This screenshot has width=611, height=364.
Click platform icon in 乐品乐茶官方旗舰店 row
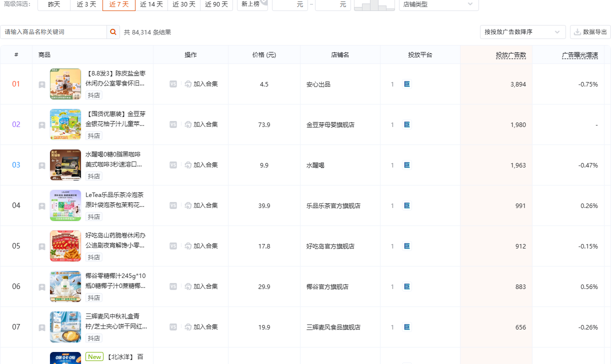pyautogui.click(x=407, y=205)
